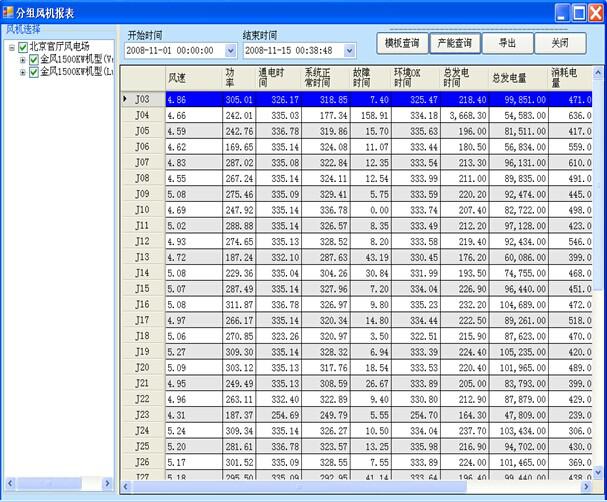This screenshot has height=502, width=607.
Task: Toggle the 北京官厅风电场 checkbox
Action: click(x=23, y=47)
